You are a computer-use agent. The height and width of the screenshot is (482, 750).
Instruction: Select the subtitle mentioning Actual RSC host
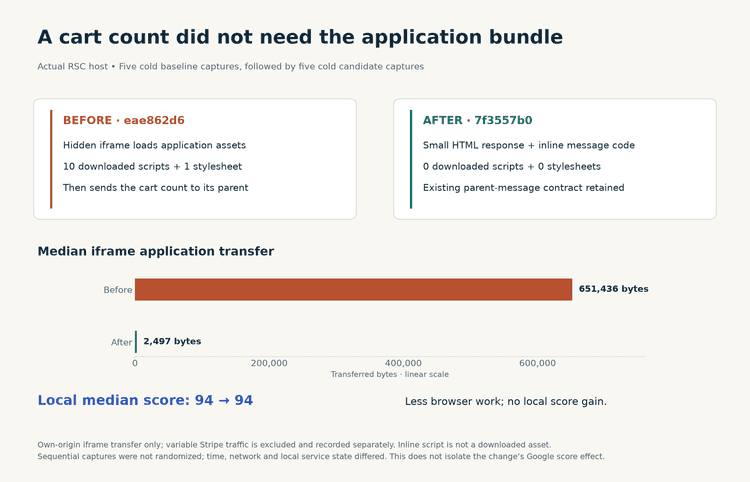click(231, 66)
